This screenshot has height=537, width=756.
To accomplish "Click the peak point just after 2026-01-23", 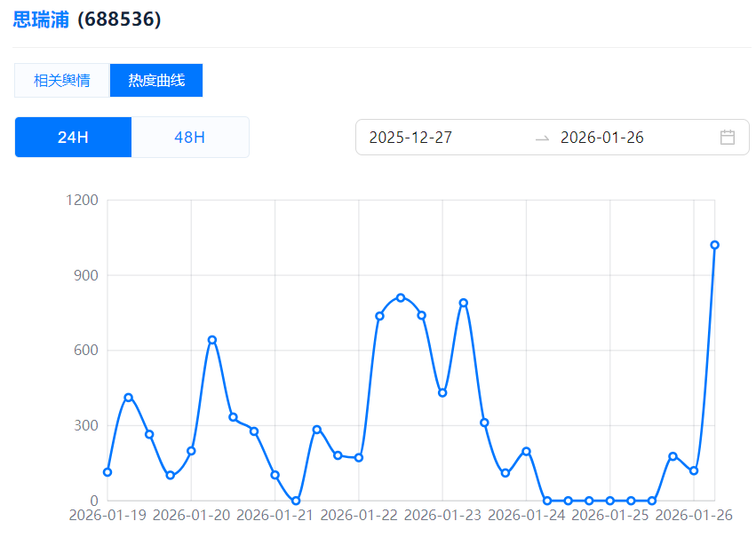I will tap(463, 303).
